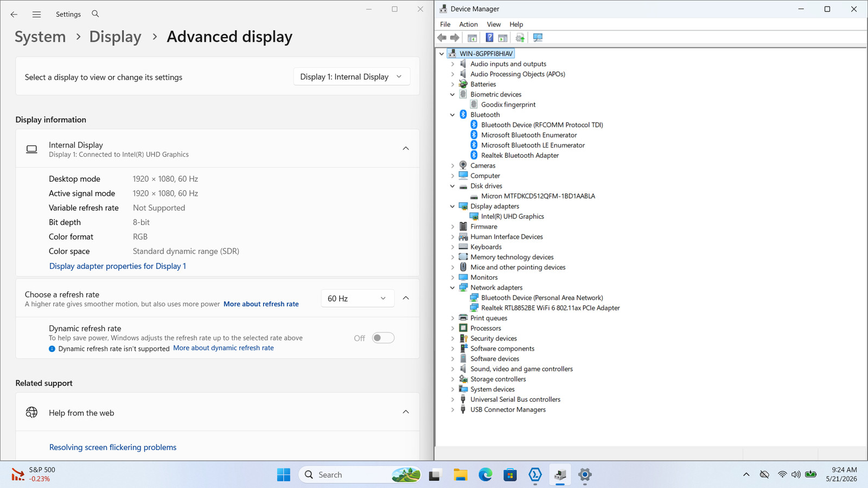868x488 pixels.
Task: Open Microsoft Store from the taskbar
Action: coord(510,475)
